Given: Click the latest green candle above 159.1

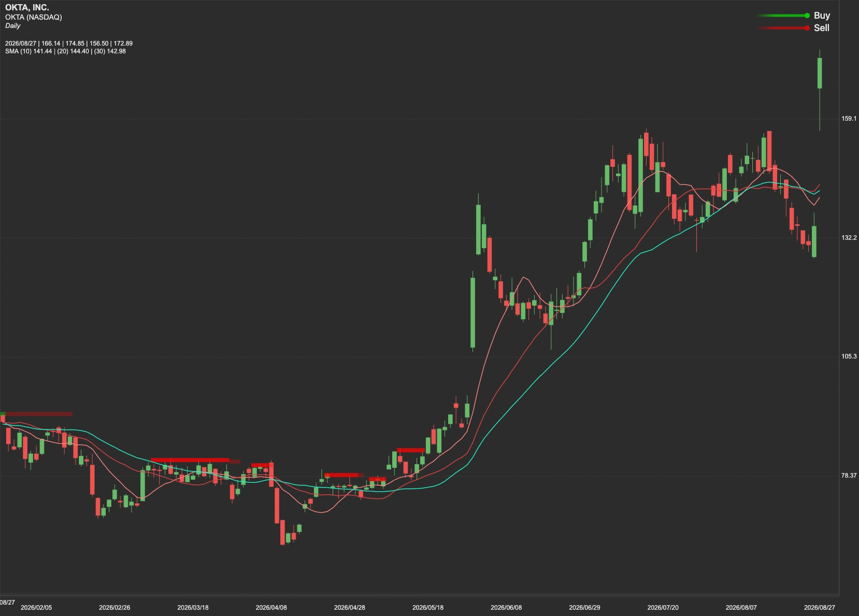Looking at the screenshot, I should point(820,73).
